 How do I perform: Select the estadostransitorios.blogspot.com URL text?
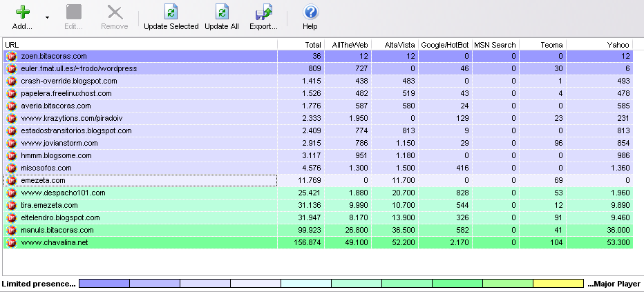pos(76,131)
